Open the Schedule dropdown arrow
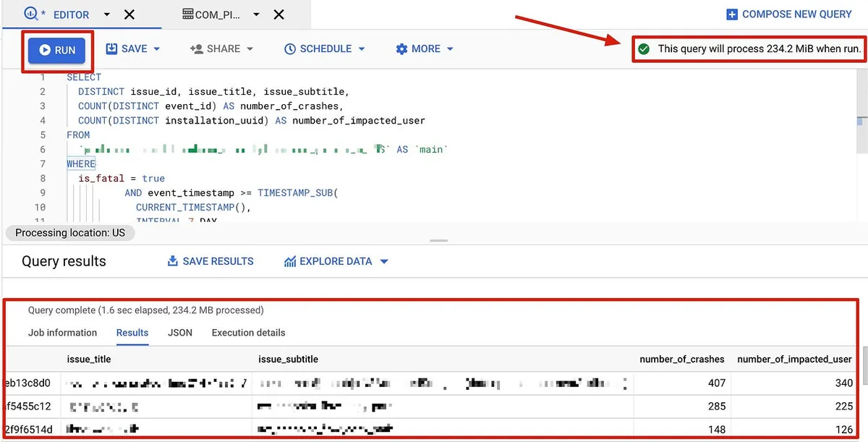868x442 pixels. pos(362,48)
